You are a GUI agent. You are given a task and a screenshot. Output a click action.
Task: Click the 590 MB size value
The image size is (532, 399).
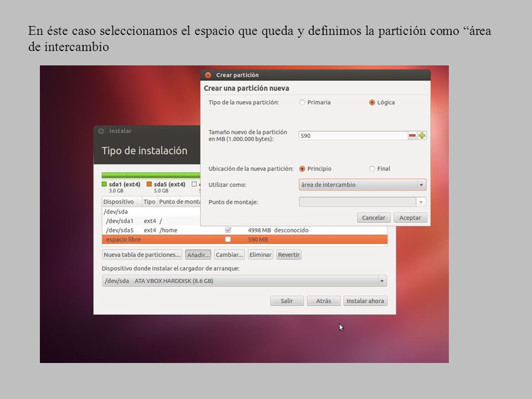258,239
